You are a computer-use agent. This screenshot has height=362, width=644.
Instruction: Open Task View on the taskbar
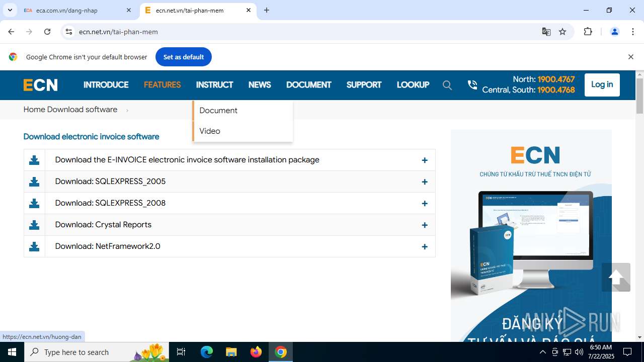181,352
